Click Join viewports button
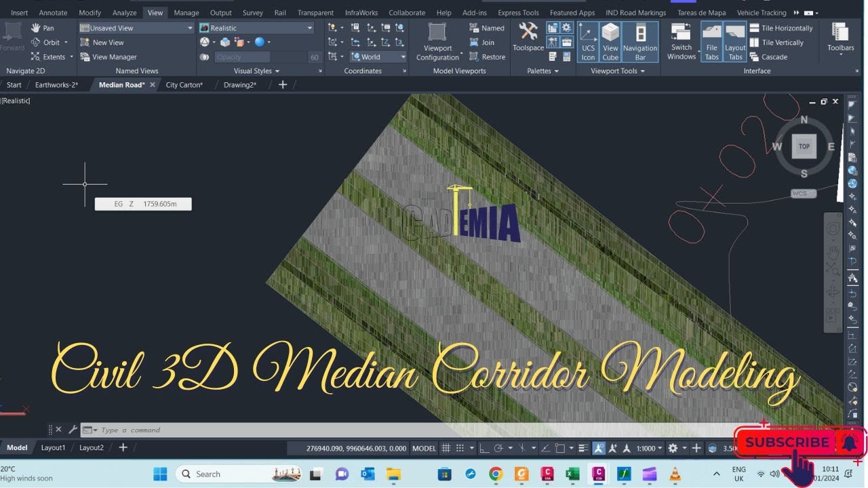This screenshot has width=868, height=488. (x=482, y=42)
